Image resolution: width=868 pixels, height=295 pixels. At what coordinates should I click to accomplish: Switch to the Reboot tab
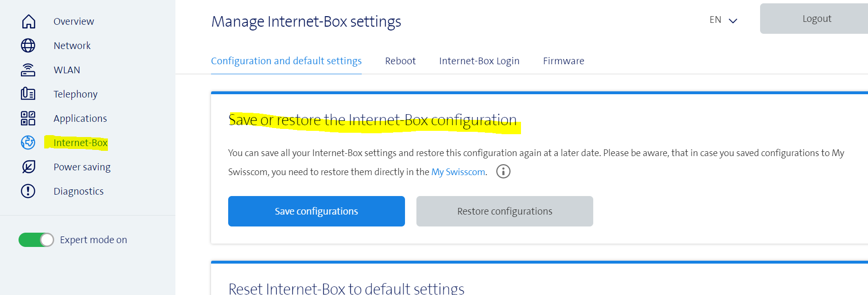coord(400,61)
